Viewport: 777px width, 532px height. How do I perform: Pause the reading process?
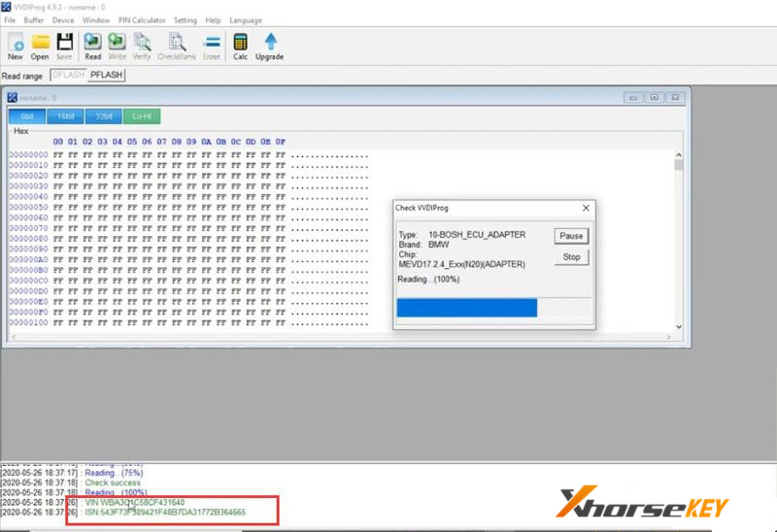click(571, 236)
